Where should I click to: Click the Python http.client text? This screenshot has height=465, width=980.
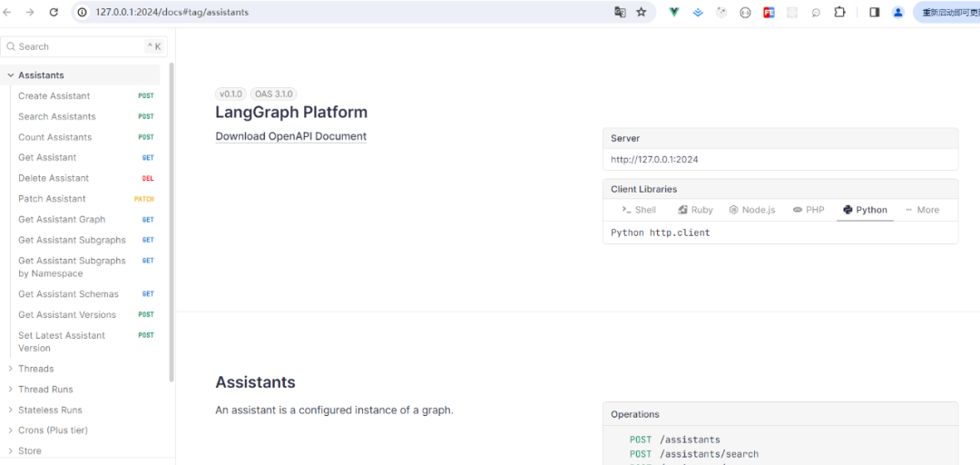[x=660, y=232]
